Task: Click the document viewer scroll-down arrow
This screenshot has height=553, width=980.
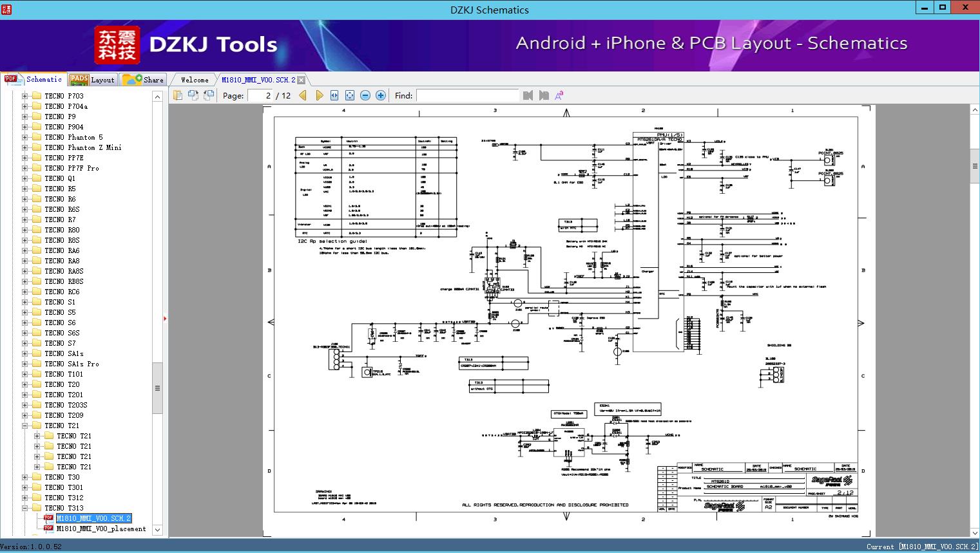Action: 974,532
